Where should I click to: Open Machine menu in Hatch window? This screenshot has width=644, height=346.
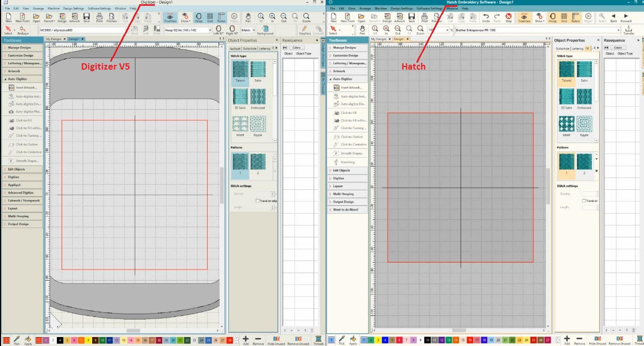(x=382, y=8)
